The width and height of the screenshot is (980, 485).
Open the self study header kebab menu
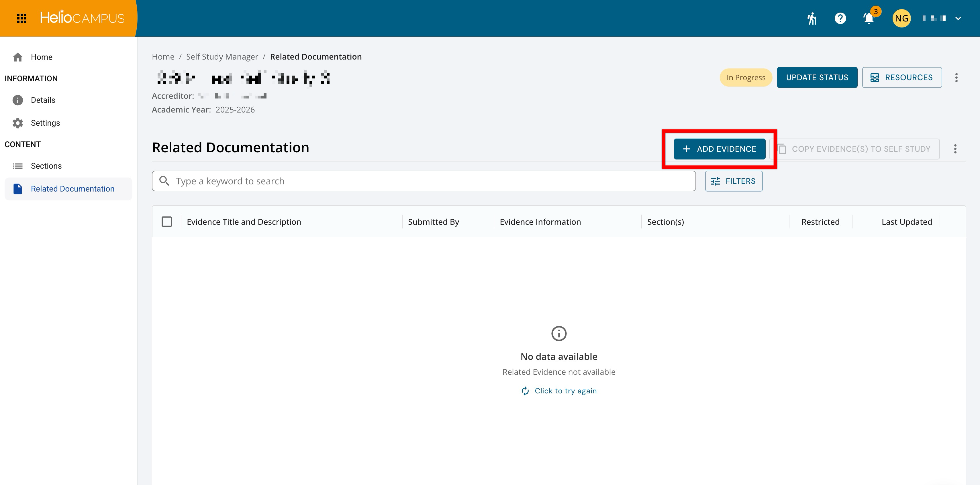(956, 78)
